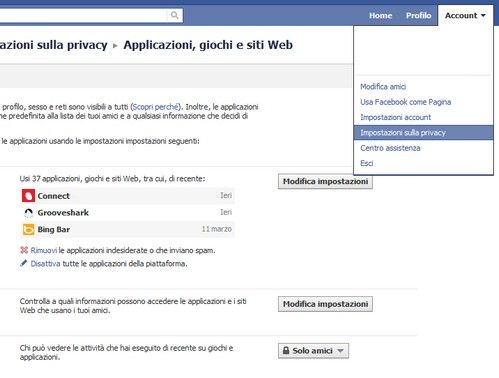Go to Home in top bar

[x=380, y=15]
